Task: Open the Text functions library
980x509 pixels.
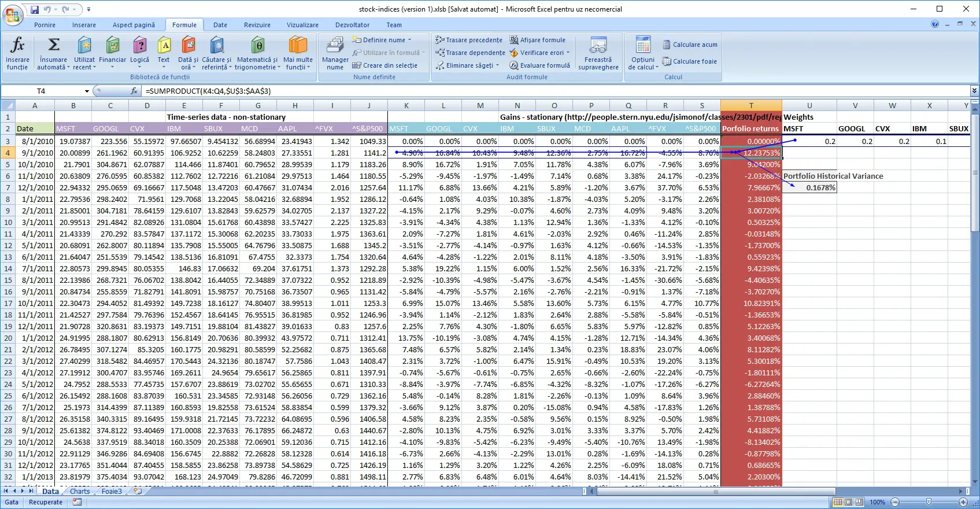Action: tap(164, 53)
